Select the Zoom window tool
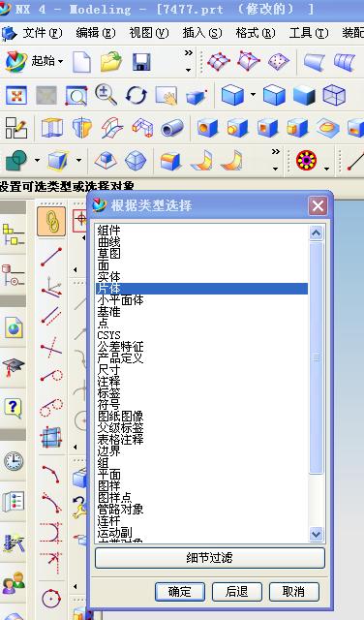The width and height of the screenshot is (364, 620). pyautogui.click(x=76, y=95)
